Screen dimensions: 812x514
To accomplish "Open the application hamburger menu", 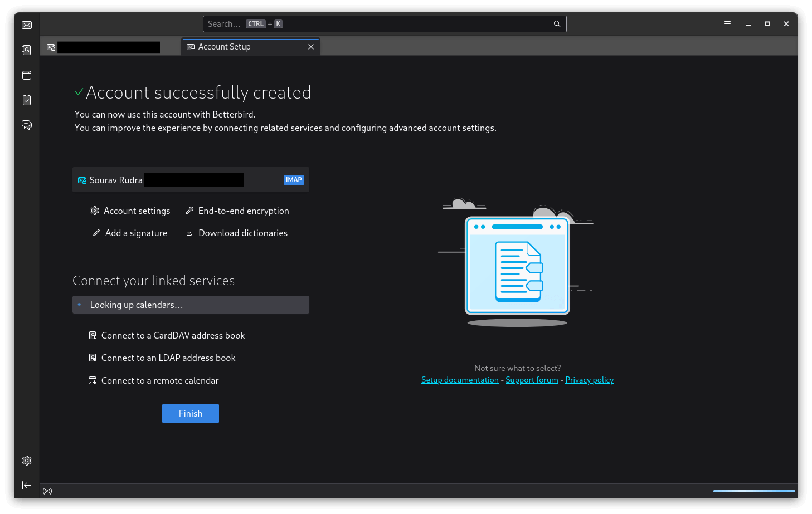I will coord(727,23).
